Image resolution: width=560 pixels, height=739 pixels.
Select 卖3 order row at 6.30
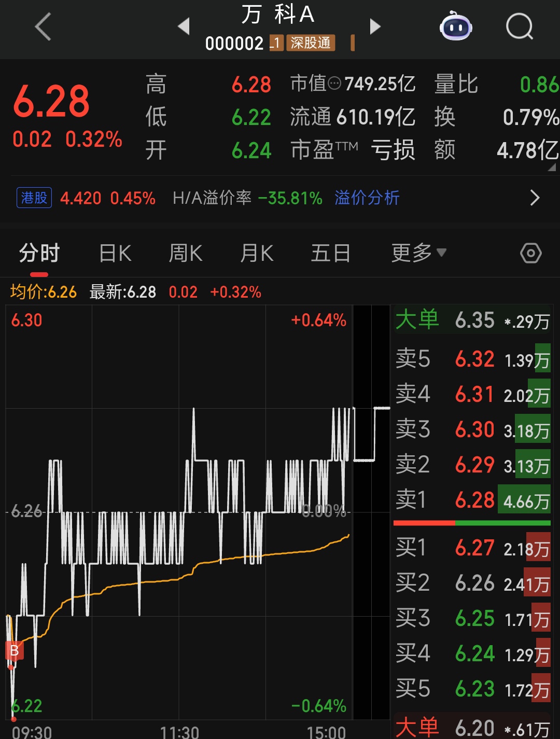(x=472, y=429)
